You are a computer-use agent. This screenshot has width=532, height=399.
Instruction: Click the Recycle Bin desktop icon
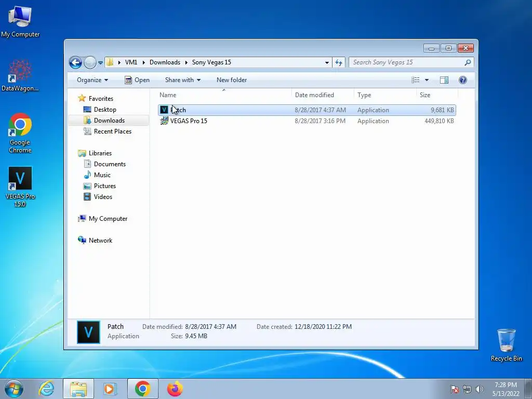point(506,345)
